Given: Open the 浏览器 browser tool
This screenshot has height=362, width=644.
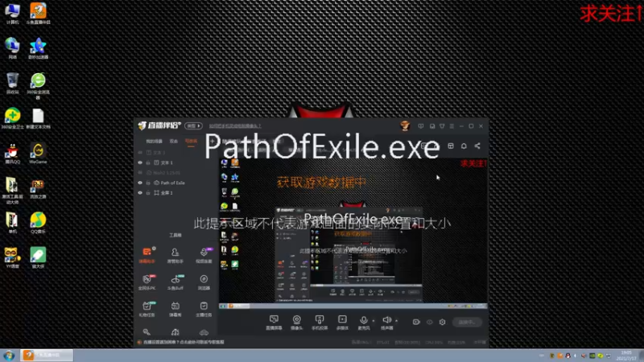Looking at the screenshot, I should click(204, 282).
